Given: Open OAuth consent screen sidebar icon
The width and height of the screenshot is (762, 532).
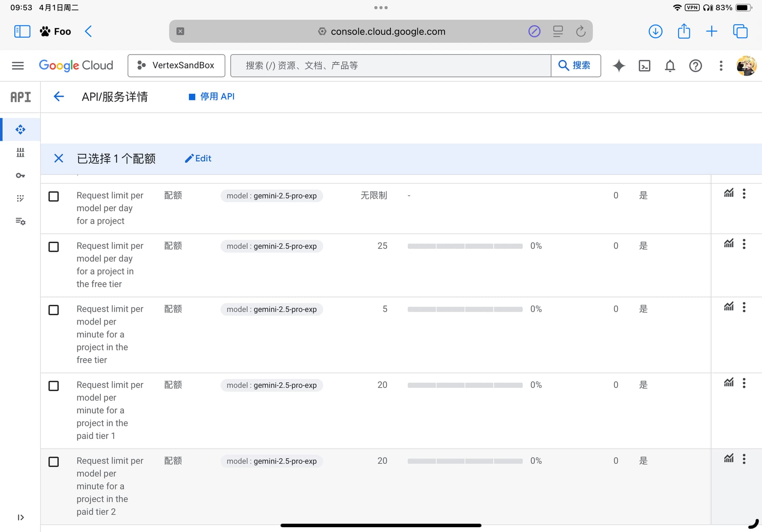Looking at the screenshot, I should coord(20,198).
